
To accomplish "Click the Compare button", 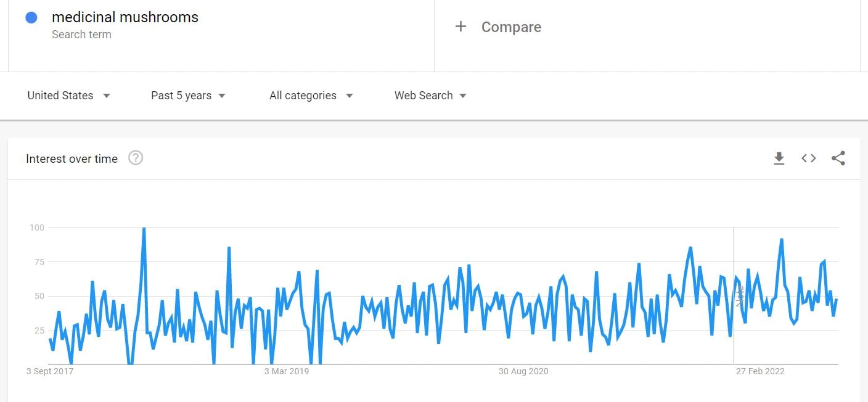I will [x=511, y=27].
